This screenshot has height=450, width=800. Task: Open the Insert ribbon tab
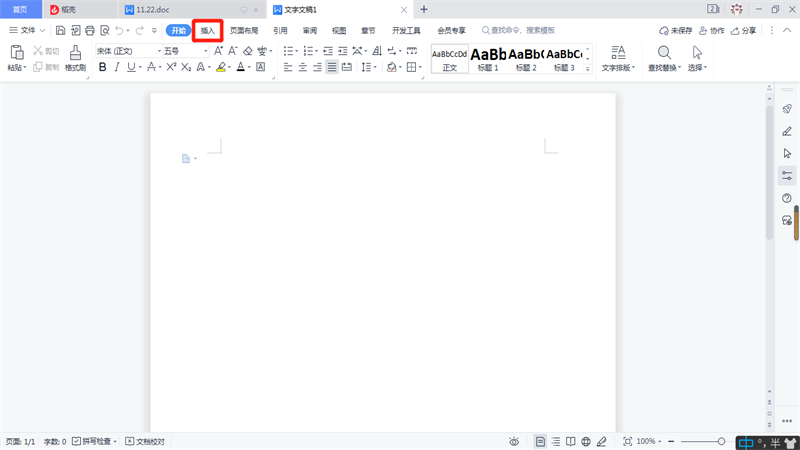[x=208, y=31]
